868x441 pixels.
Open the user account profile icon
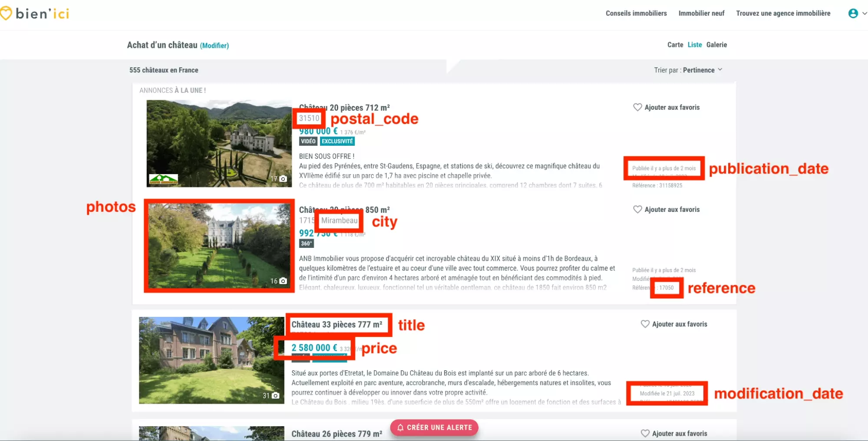(853, 13)
